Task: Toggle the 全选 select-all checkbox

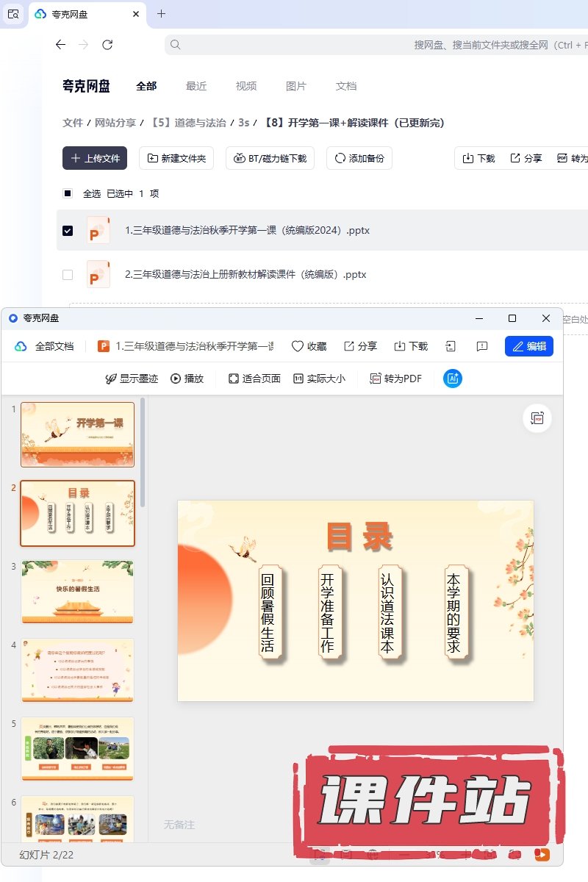Action: click(68, 193)
